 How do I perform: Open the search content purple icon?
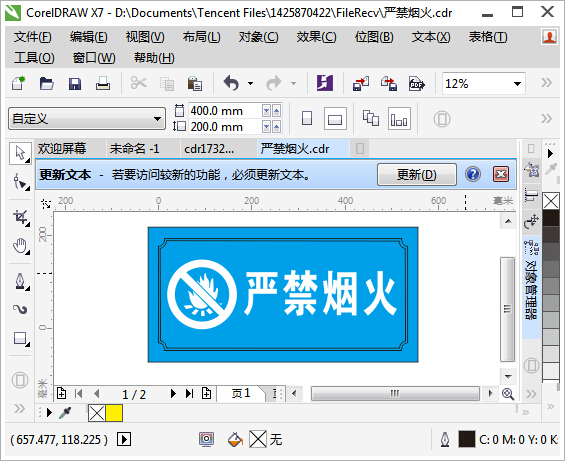click(x=325, y=83)
